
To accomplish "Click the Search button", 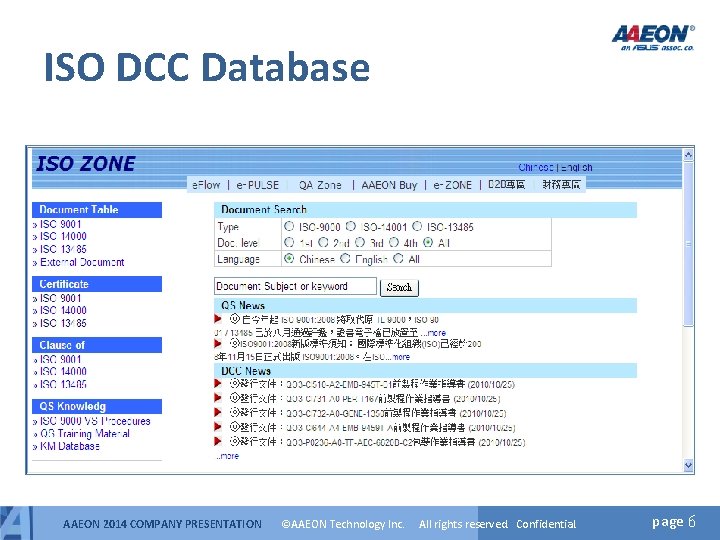I will [399, 287].
